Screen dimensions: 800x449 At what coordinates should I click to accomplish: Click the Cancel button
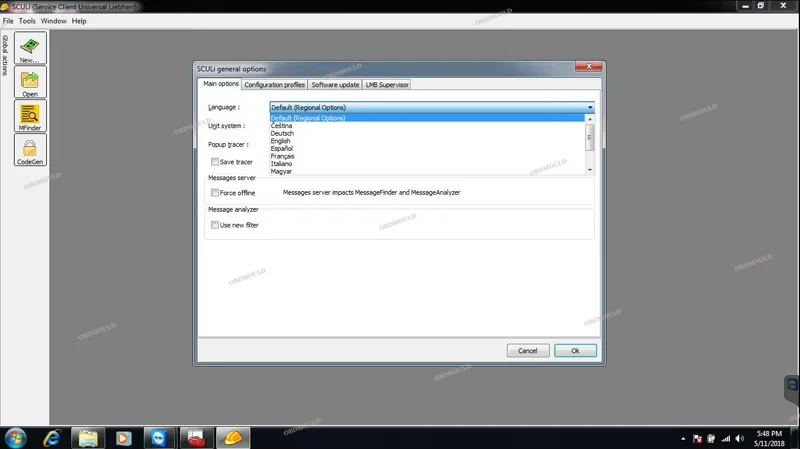[528, 351]
